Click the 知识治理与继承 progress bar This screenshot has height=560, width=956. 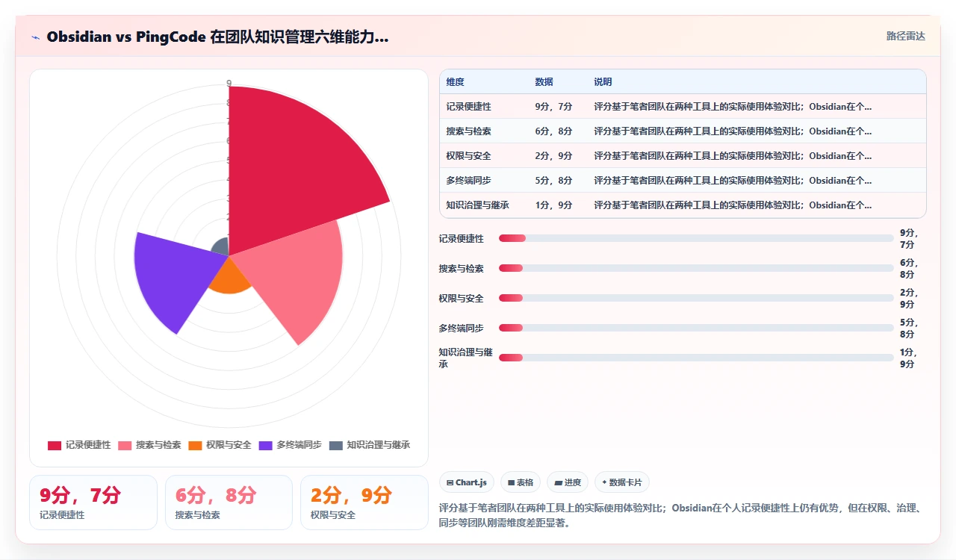[x=696, y=358]
